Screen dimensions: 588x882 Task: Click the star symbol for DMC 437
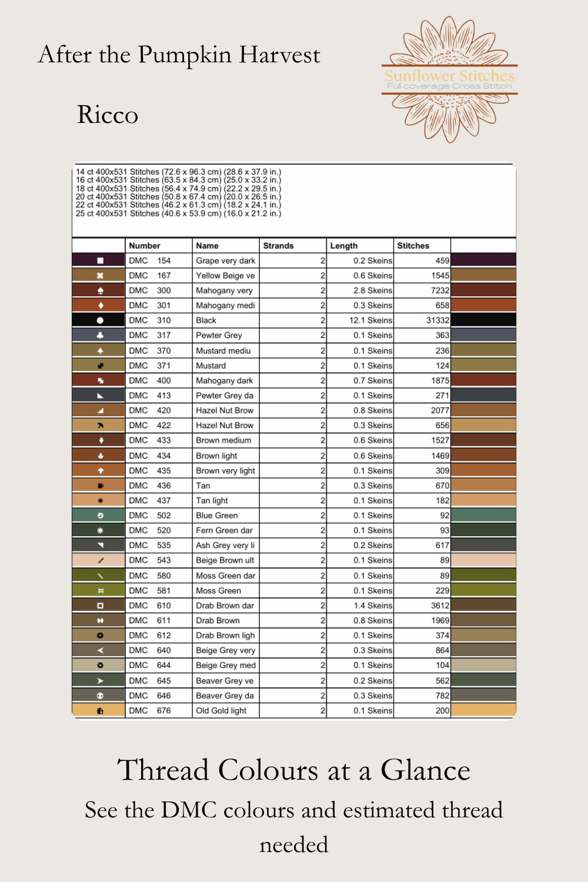(100, 500)
